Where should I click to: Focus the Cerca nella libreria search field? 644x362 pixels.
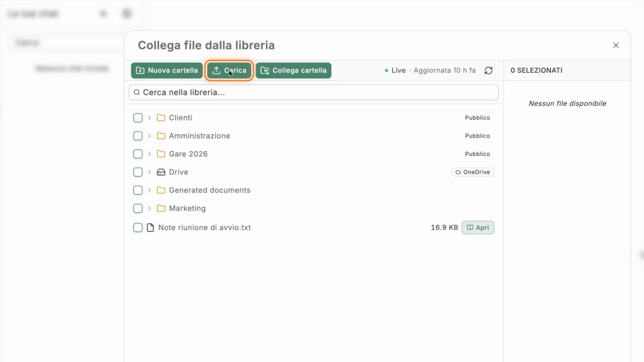click(313, 93)
